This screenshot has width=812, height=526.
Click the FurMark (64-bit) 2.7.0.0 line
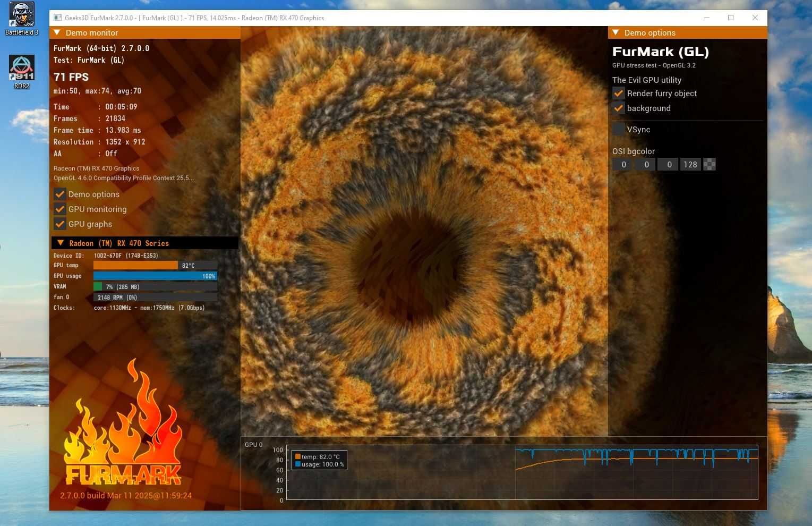(x=101, y=48)
